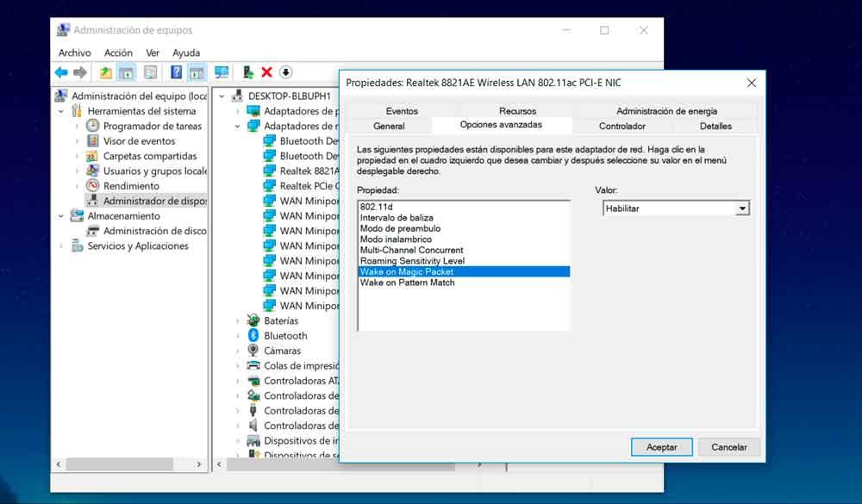Select the Programador de tareas clock icon
862x504 pixels.
tap(92, 126)
